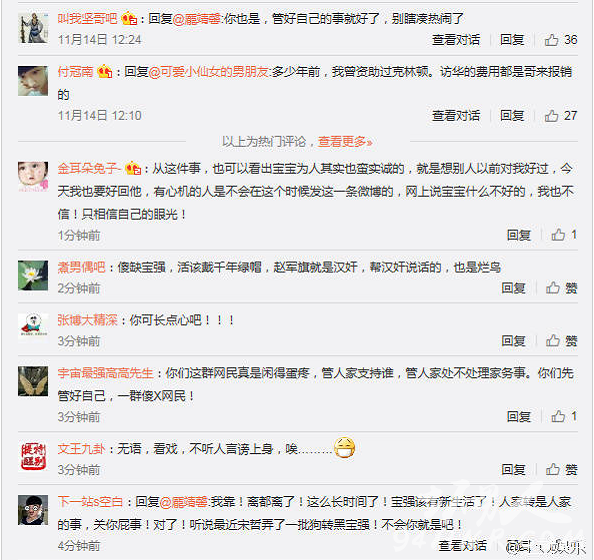The image size is (594, 560).
Task: Like the comment by 煮男偶吧
Action: 561,288
